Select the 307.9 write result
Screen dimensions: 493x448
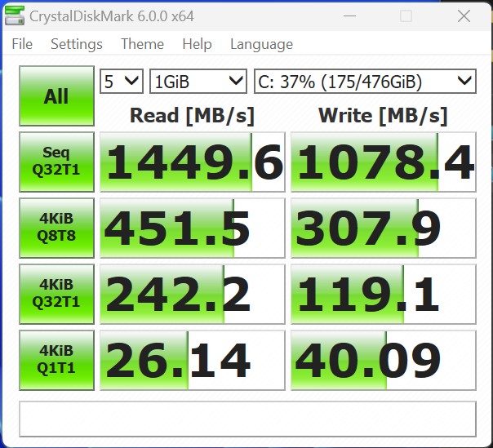[384, 228]
